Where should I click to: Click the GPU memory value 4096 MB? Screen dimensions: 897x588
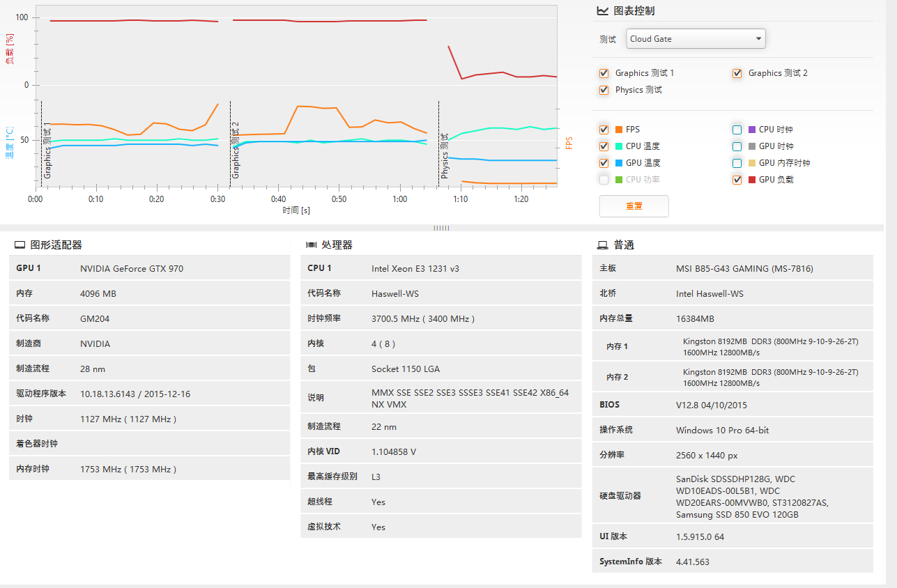click(x=98, y=293)
